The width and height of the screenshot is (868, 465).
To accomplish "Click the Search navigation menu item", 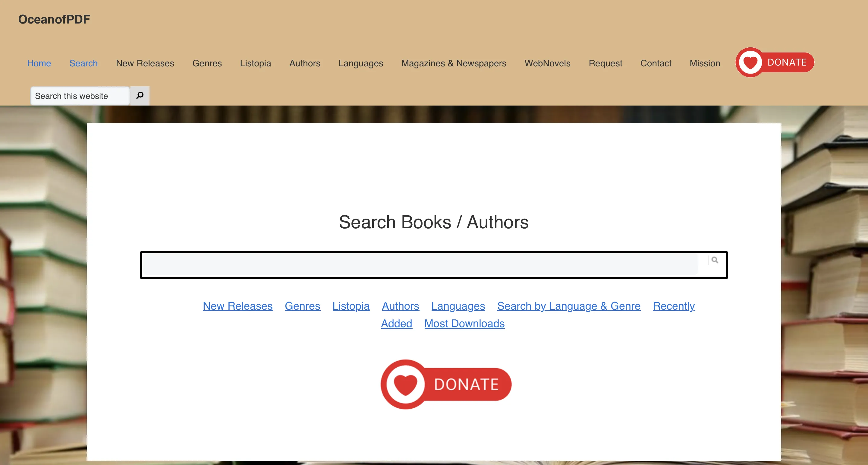I will point(83,63).
